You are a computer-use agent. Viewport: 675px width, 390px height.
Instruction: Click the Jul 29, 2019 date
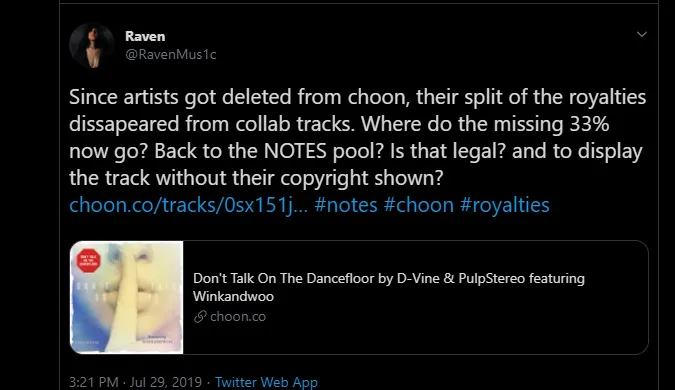[x=166, y=382]
